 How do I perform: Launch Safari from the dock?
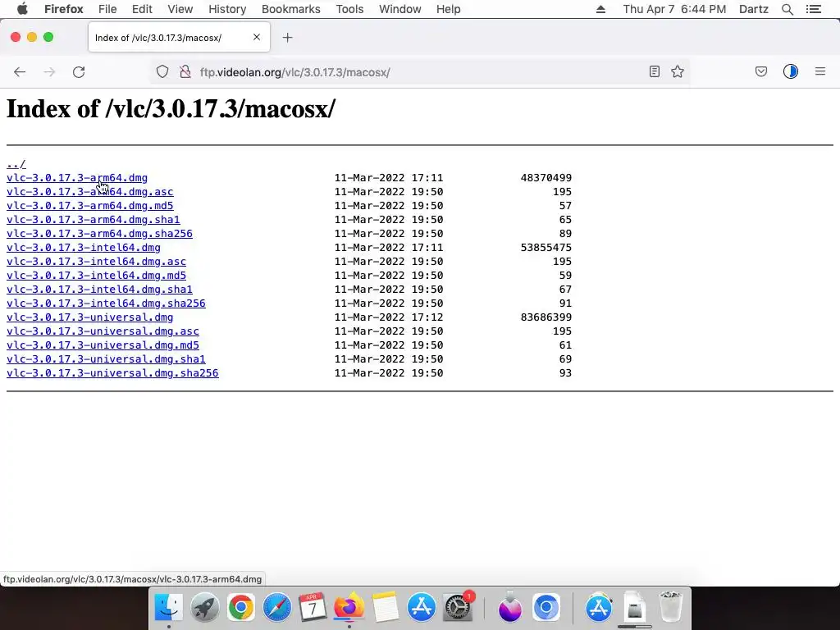[x=277, y=608]
